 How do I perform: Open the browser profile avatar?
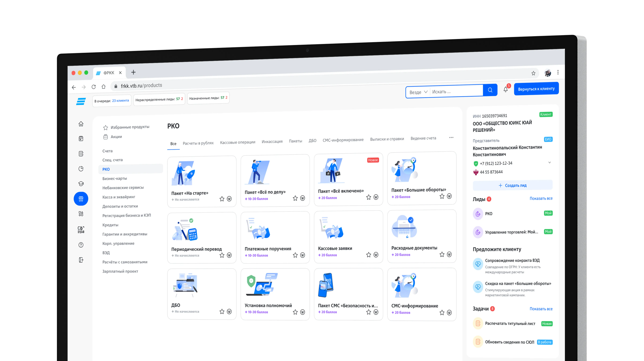point(547,73)
